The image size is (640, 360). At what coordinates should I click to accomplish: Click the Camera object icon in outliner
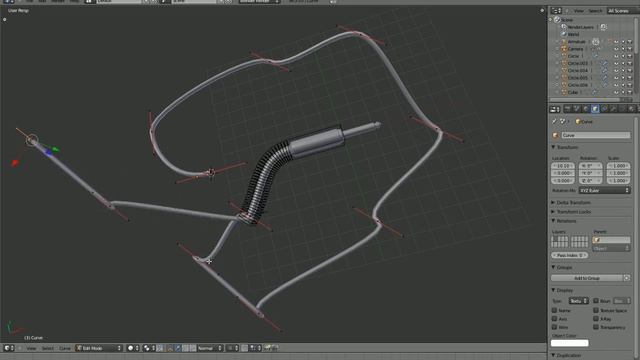[564, 49]
